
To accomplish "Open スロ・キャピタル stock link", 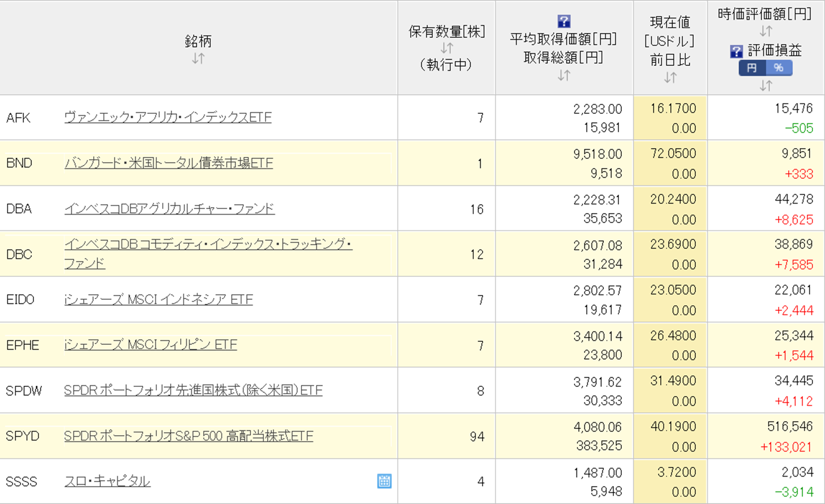I will pyautogui.click(x=107, y=481).
